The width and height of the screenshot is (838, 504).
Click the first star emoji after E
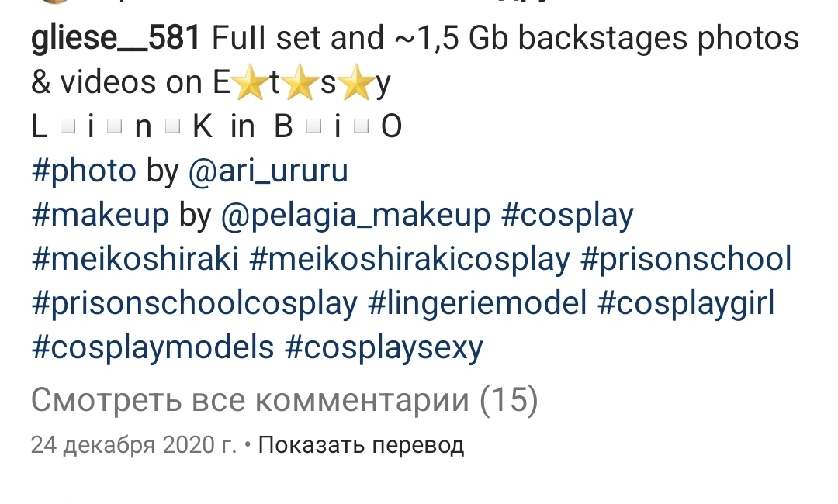coord(250,83)
